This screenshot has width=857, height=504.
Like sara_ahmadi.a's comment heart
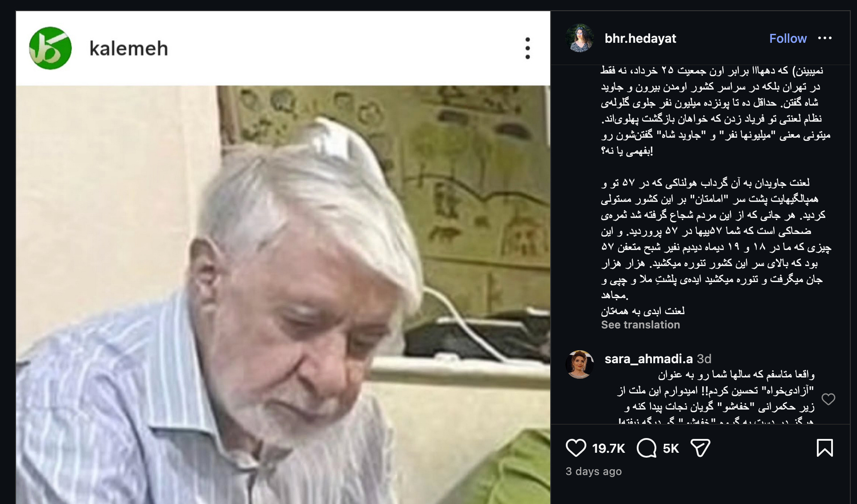click(x=828, y=399)
